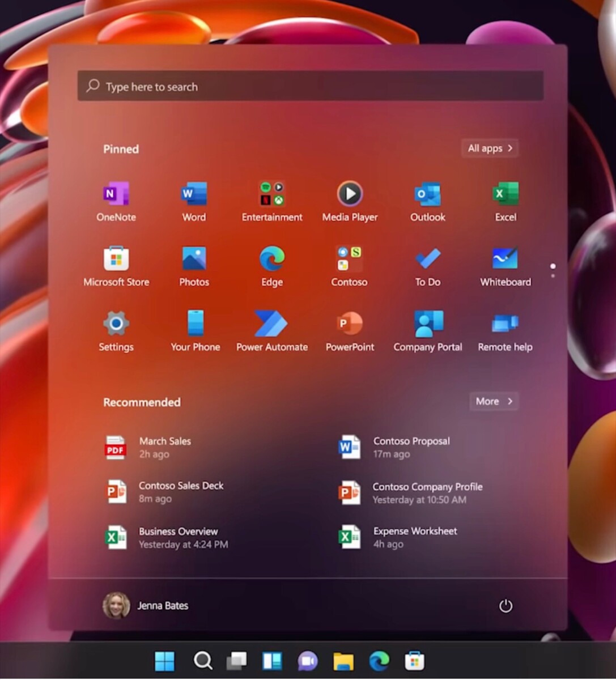
Task: Open the Contoso app folder
Action: 350,267
